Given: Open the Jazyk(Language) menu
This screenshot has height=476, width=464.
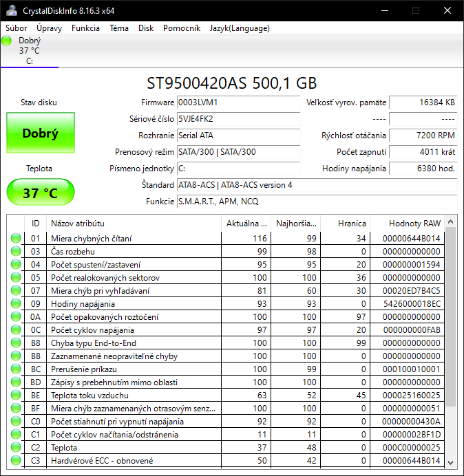Looking at the screenshot, I should [240, 28].
